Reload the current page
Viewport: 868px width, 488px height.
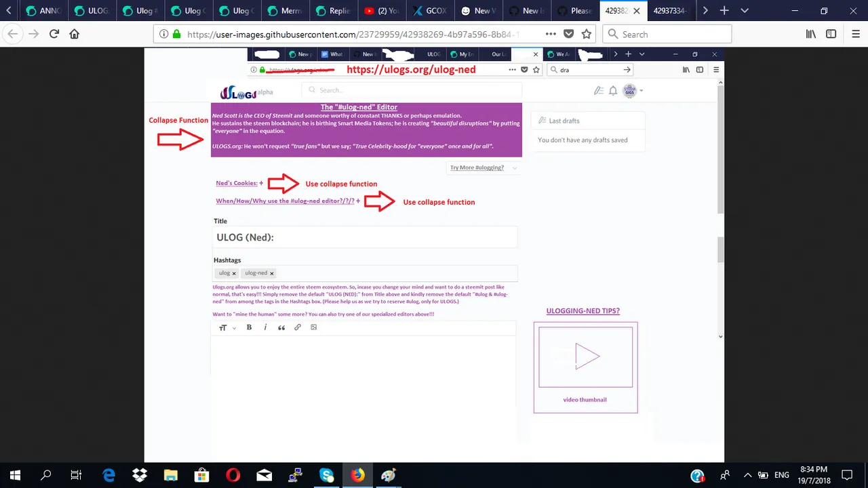coord(54,34)
